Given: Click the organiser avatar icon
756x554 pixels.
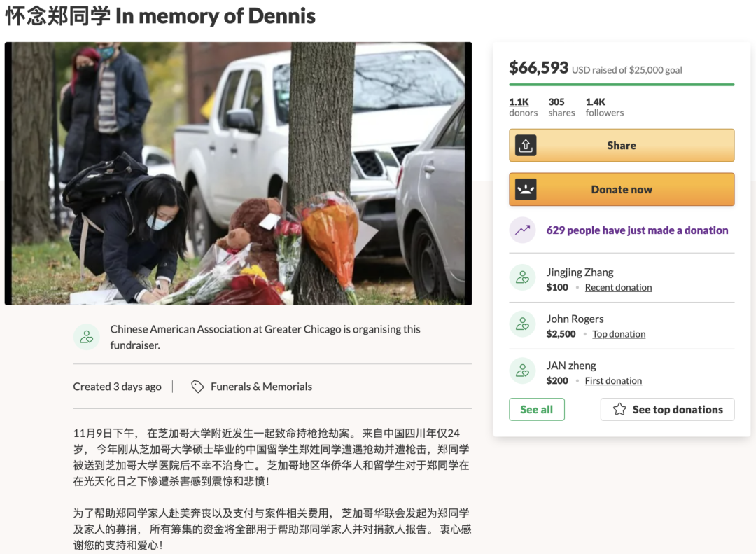Looking at the screenshot, I should tap(87, 337).
